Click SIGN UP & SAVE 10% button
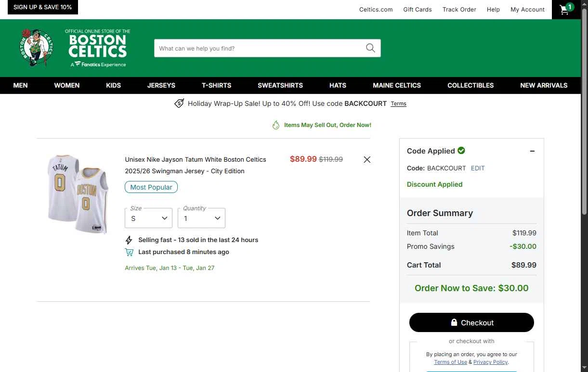Screen dimensions: 588x372 click(x=43, y=7)
